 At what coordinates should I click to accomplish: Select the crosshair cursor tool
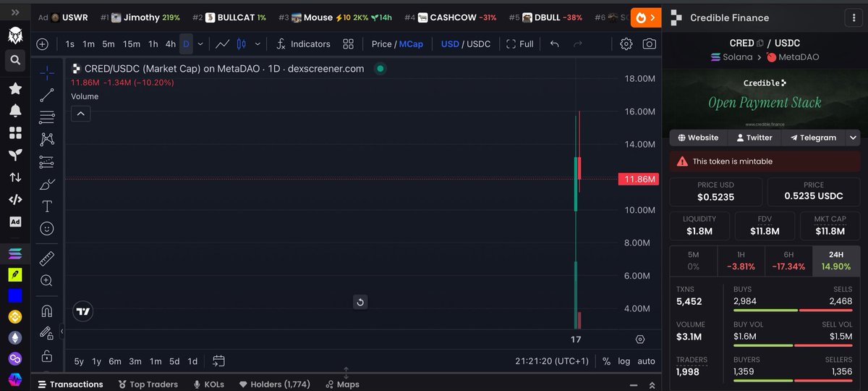pos(46,72)
